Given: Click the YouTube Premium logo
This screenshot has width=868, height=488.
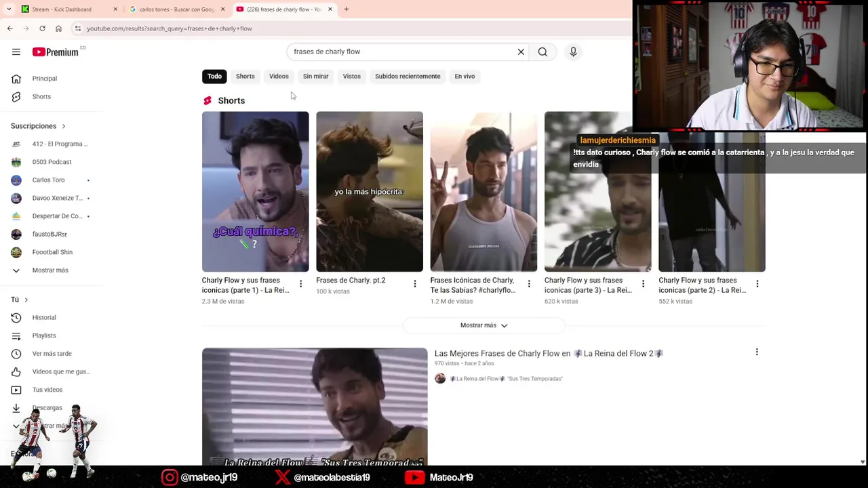Looking at the screenshot, I should (56, 52).
